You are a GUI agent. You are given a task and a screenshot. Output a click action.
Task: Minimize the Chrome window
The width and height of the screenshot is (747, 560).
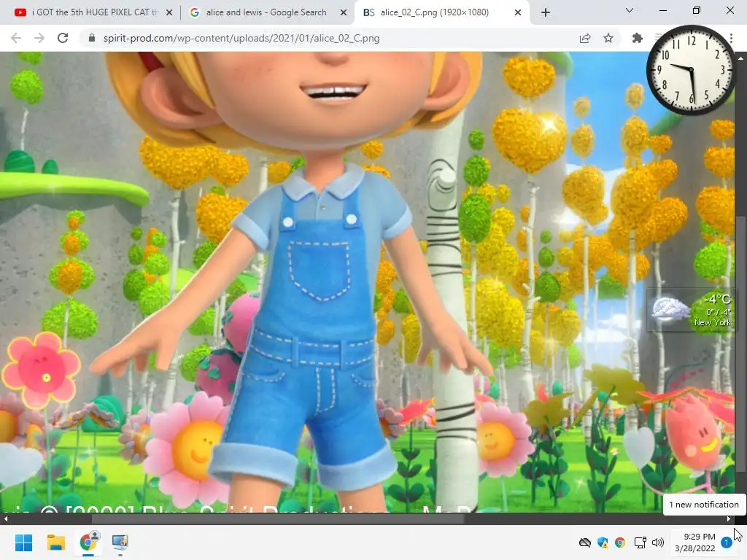tap(663, 10)
